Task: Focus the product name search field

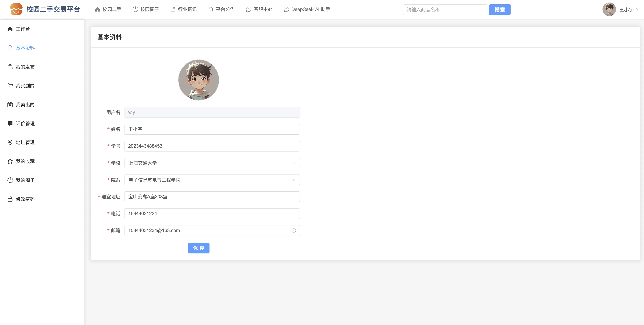Action: pos(444,10)
